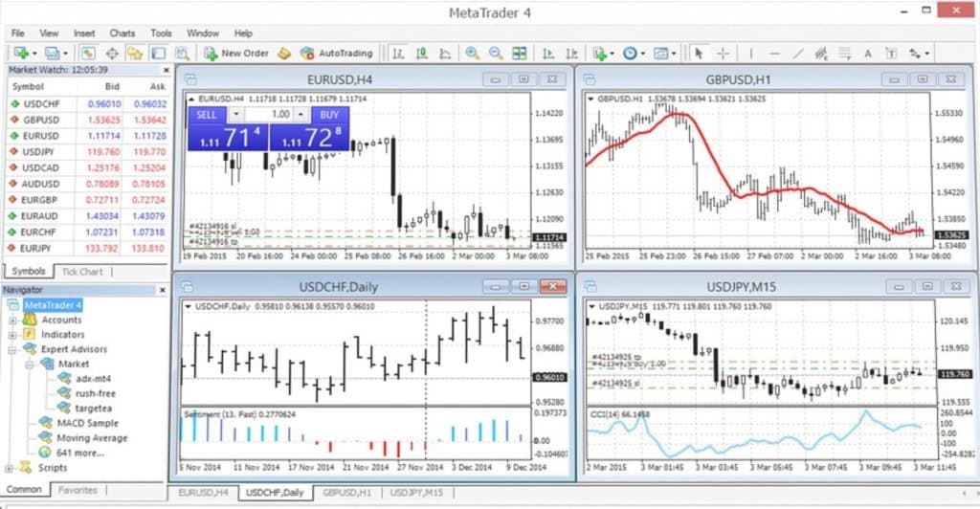Select the Trendline drawing tool
Image resolution: width=980 pixels, height=509 pixels.
[798, 53]
